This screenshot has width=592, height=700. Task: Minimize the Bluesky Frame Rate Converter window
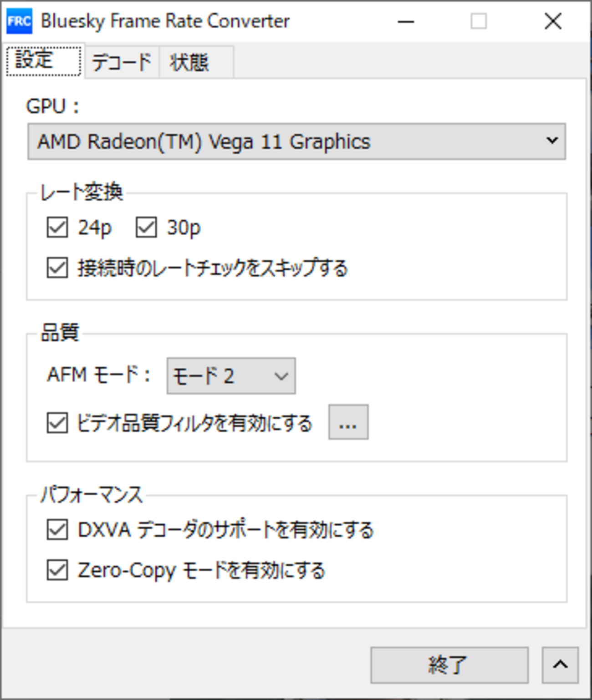[405, 21]
